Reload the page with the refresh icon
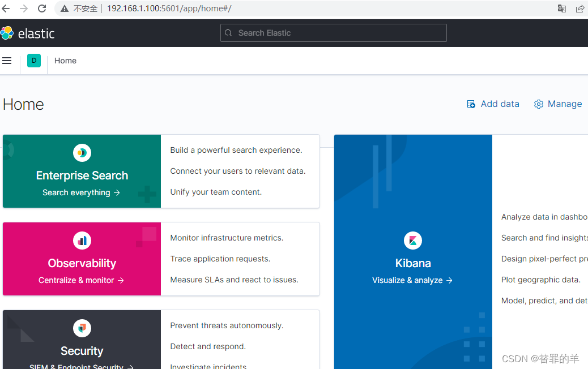This screenshot has width=588, height=369. (x=42, y=8)
